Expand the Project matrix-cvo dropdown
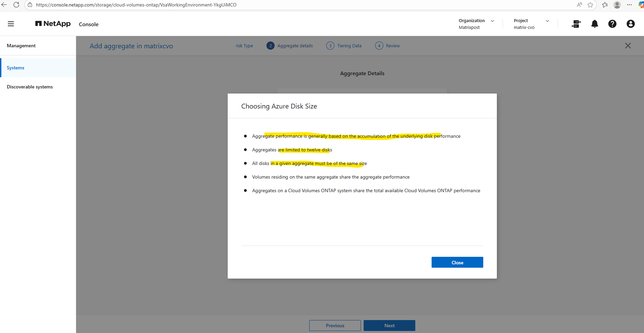The image size is (644, 333). click(x=532, y=24)
